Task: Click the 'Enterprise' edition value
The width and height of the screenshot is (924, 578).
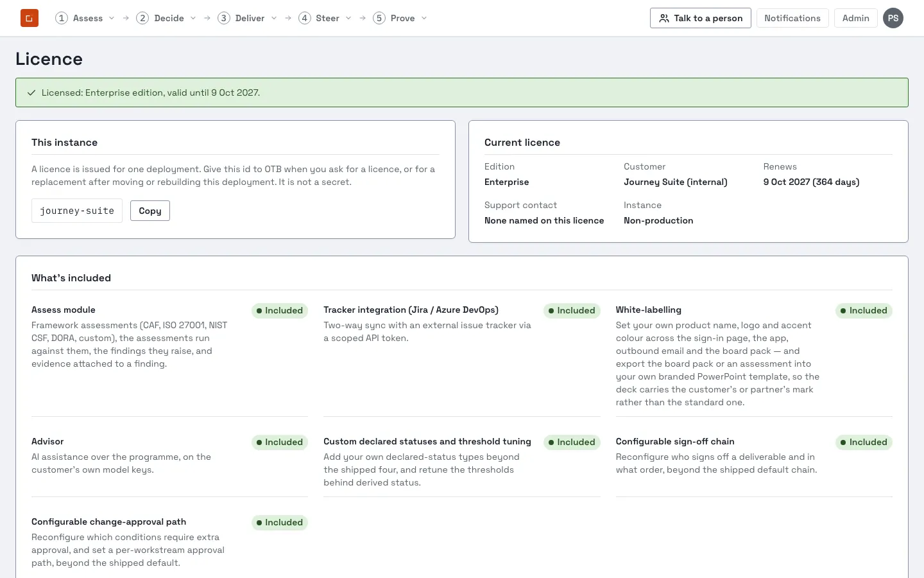Action: tap(507, 182)
